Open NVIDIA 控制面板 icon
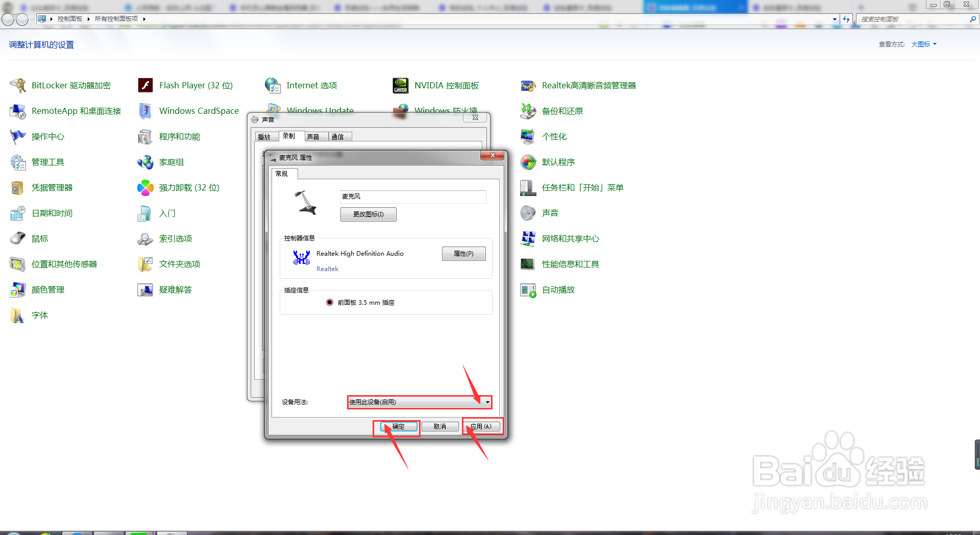This screenshot has width=980, height=535. [x=401, y=85]
